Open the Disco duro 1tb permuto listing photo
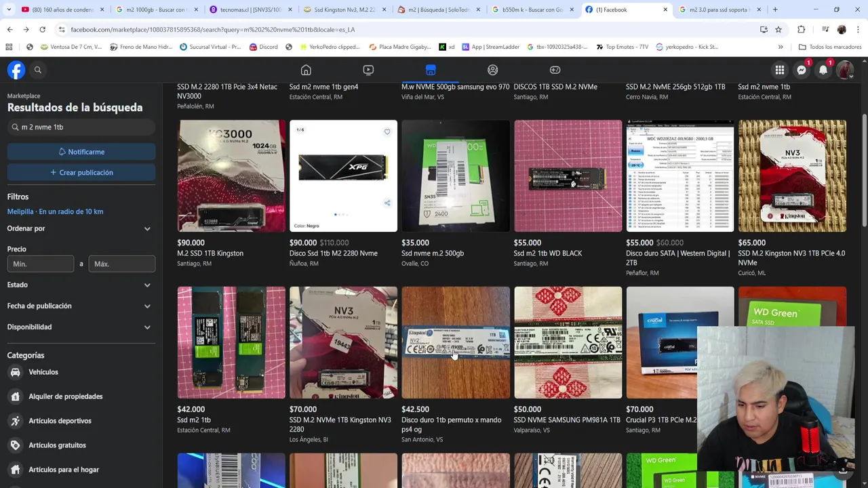Viewport: 868px width, 488px height. click(x=456, y=342)
